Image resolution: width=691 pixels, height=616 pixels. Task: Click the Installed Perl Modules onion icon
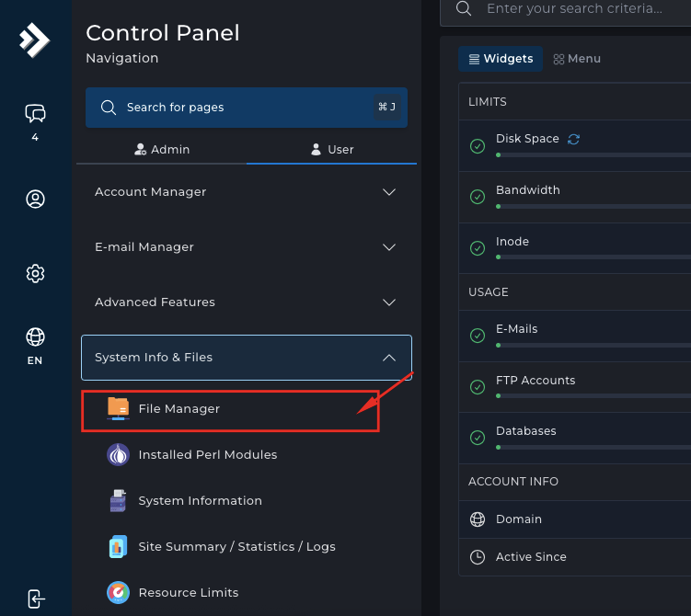118,455
